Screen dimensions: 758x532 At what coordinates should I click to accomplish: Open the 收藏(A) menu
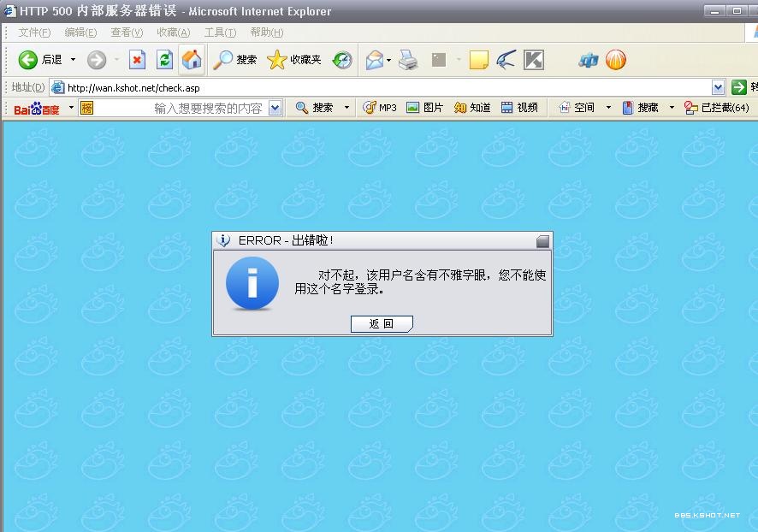(173, 33)
